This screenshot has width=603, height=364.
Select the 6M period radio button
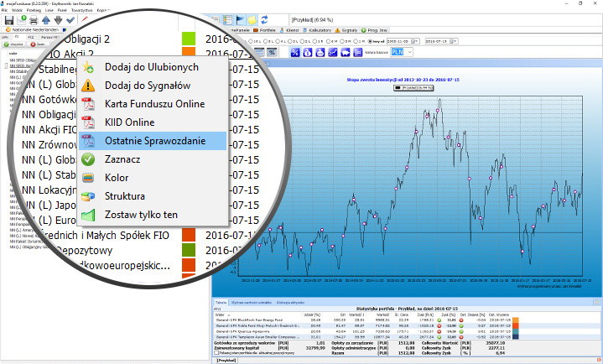[330, 39]
